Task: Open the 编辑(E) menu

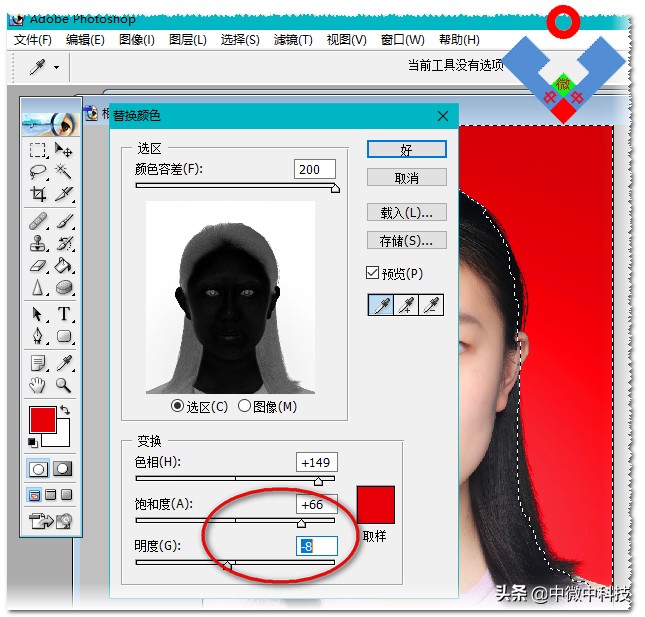Action: pos(85,40)
